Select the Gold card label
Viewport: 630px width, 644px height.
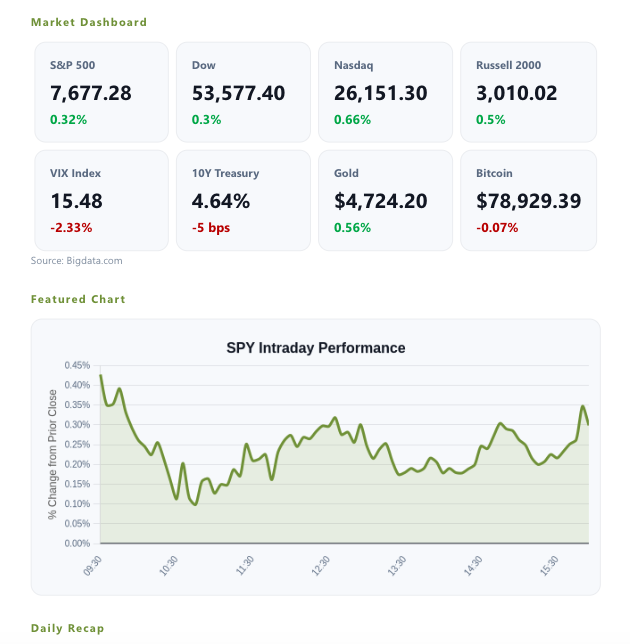click(346, 173)
